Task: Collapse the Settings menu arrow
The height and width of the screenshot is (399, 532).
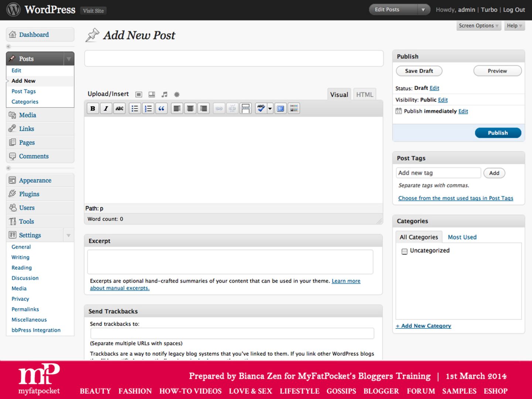Action: click(69, 235)
